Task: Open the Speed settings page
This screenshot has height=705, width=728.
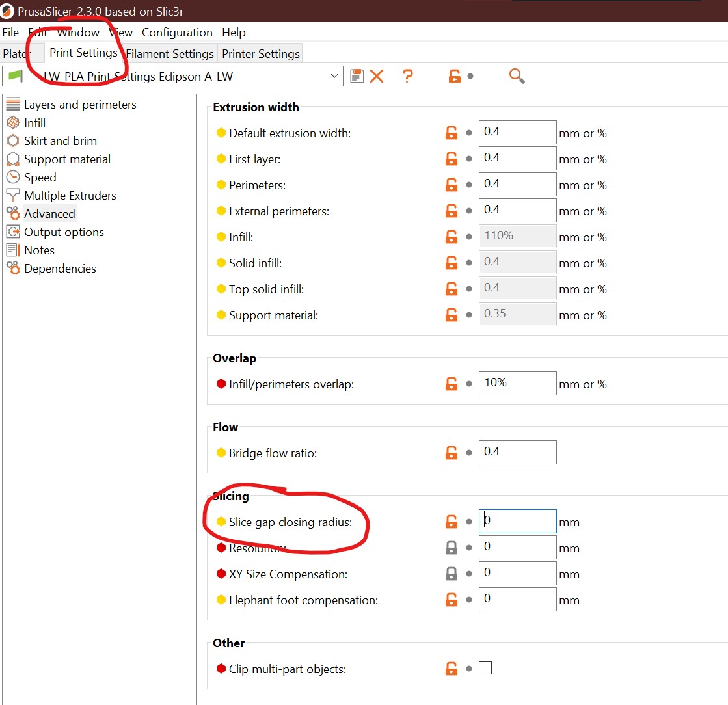Action: coord(40,178)
